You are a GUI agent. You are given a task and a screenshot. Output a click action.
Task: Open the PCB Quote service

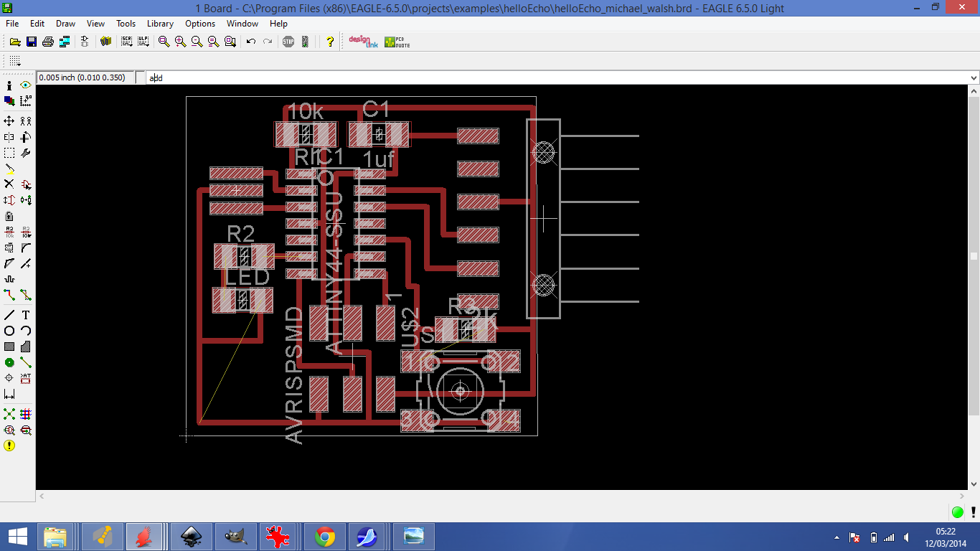(x=397, y=42)
